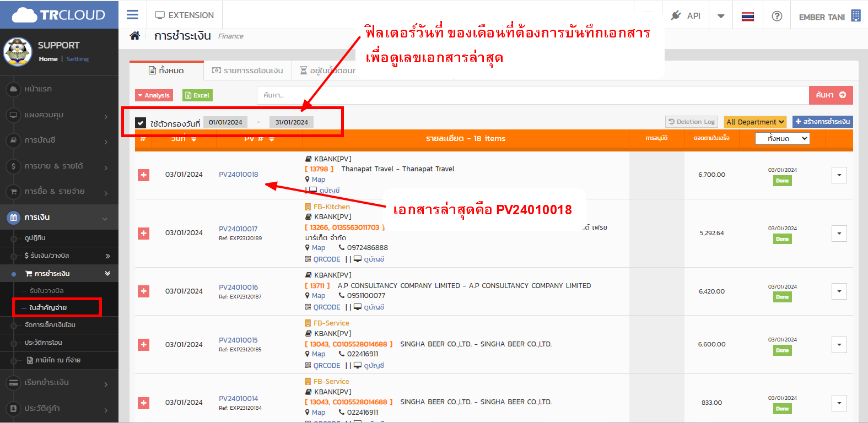This screenshot has width=868, height=423.
Task: Expand ประวัติคู่ค้า sidebar menu
Action: point(59,409)
